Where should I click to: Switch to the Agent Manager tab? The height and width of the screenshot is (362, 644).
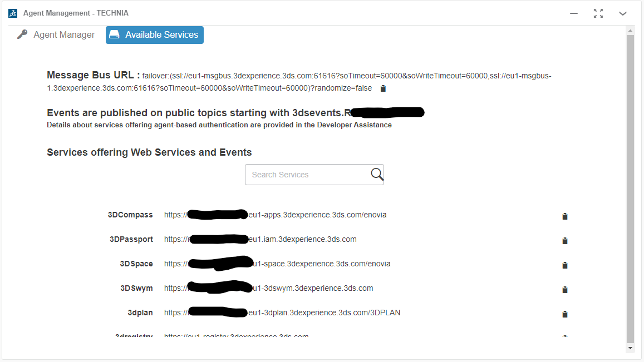click(x=63, y=34)
